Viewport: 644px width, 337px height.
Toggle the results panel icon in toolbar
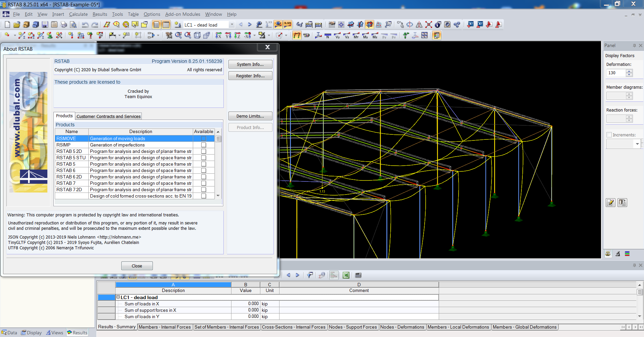[x=437, y=35]
